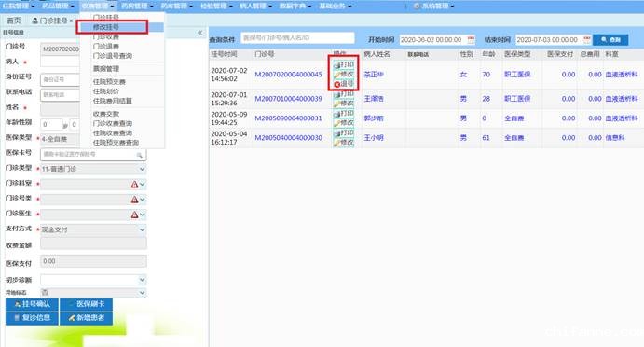This screenshot has width=644, height=347.
Task: Expand the 门诊类型 dropdown
Action: 142,169
